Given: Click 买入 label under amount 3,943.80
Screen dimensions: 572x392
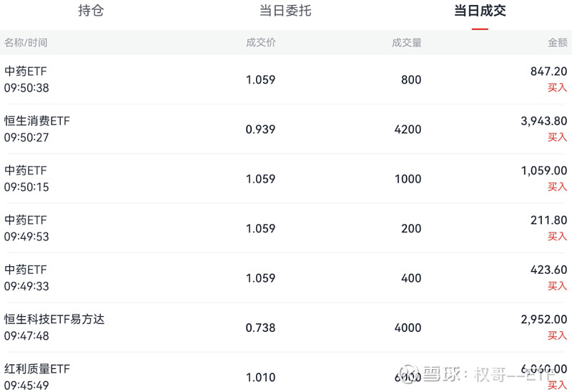Looking at the screenshot, I should pos(557,137).
